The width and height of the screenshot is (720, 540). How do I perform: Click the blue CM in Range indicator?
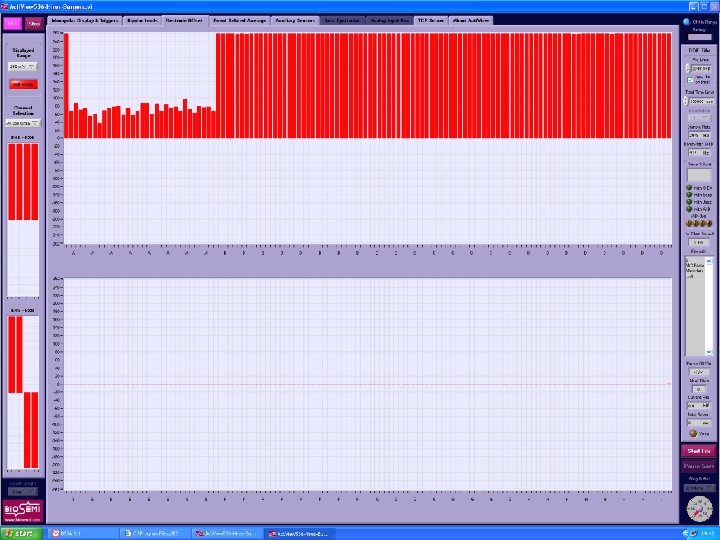(x=687, y=22)
